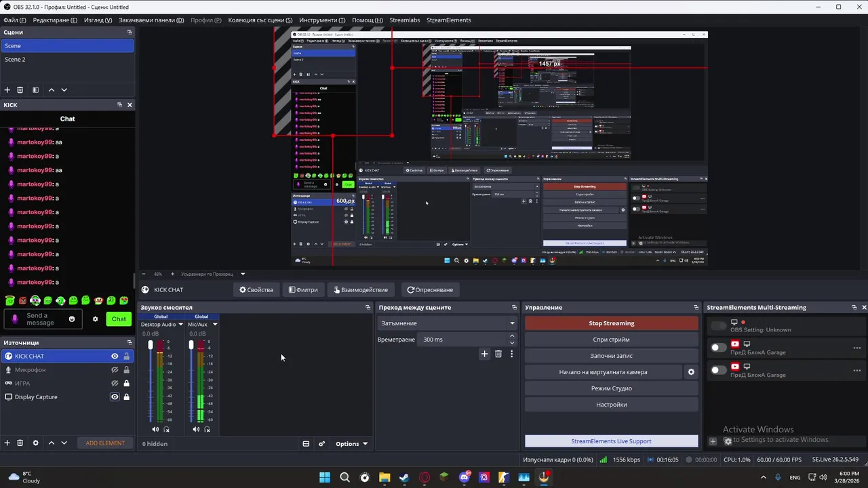This screenshot has width=868, height=488.
Task: Open the Инструменти menu
Action: coord(322,20)
